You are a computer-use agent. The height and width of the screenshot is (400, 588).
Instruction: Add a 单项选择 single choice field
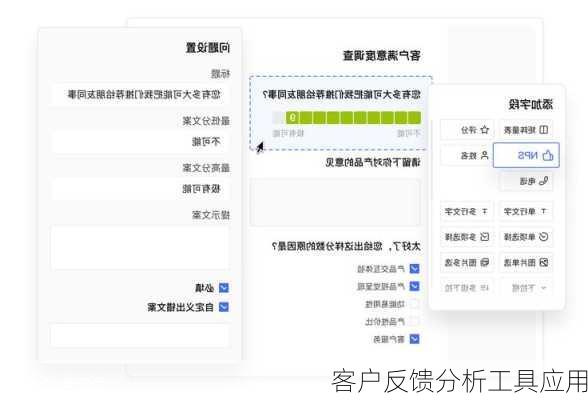tap(525, 237)
